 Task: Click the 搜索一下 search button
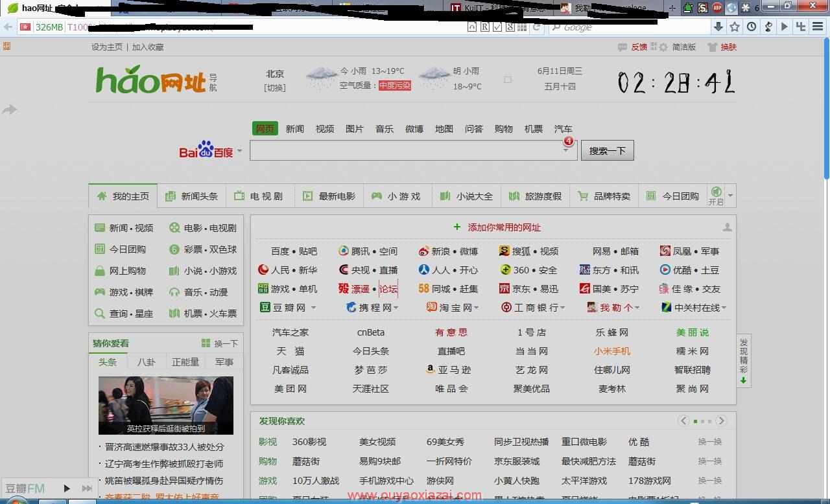pyautogui.click(x=607, y=150)
